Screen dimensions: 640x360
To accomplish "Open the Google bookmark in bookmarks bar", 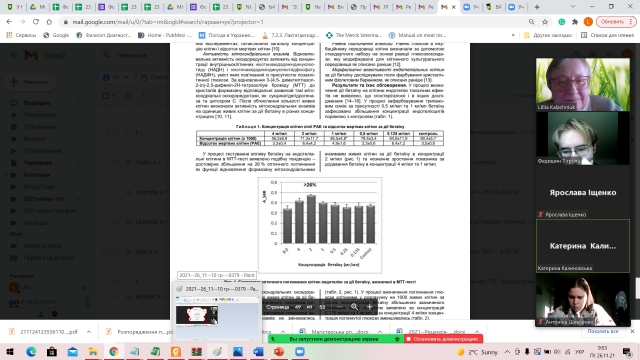I will tap(56, 35).
